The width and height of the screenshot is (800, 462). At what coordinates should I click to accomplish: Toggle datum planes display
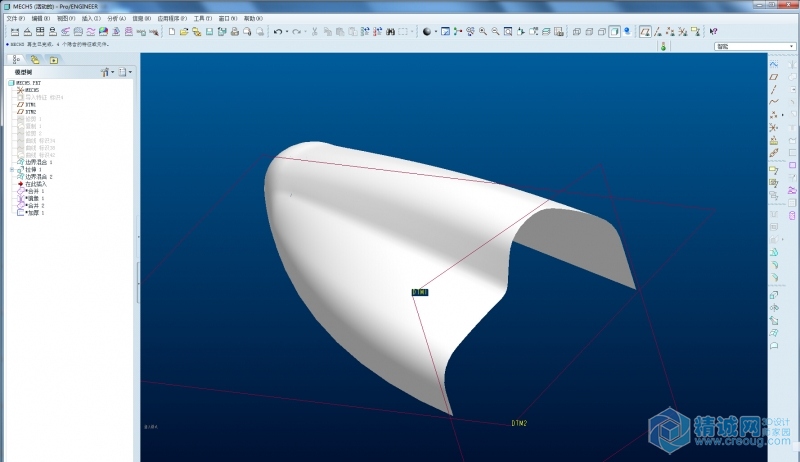645,32
